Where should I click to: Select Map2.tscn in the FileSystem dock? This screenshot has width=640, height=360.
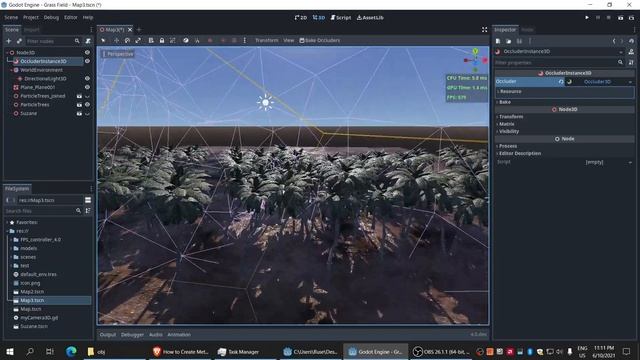32,292
